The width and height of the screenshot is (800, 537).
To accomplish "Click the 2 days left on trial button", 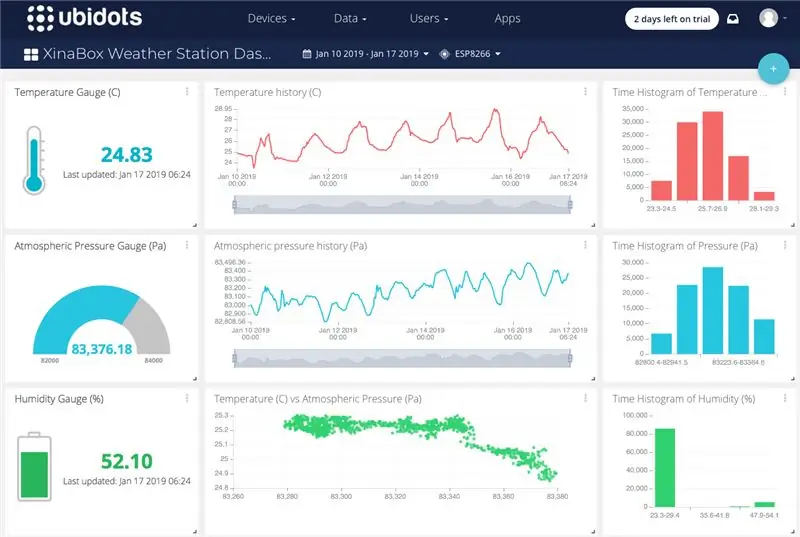I will point(671,19).
